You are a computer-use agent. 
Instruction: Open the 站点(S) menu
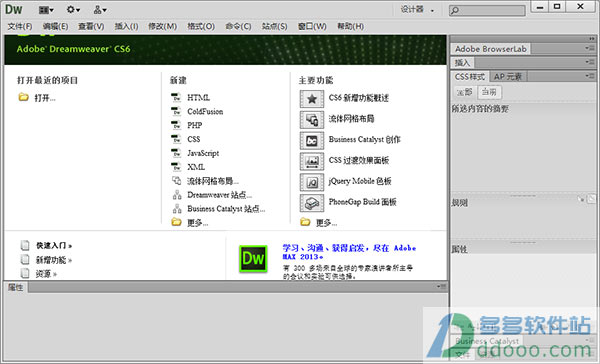(274, 26)
